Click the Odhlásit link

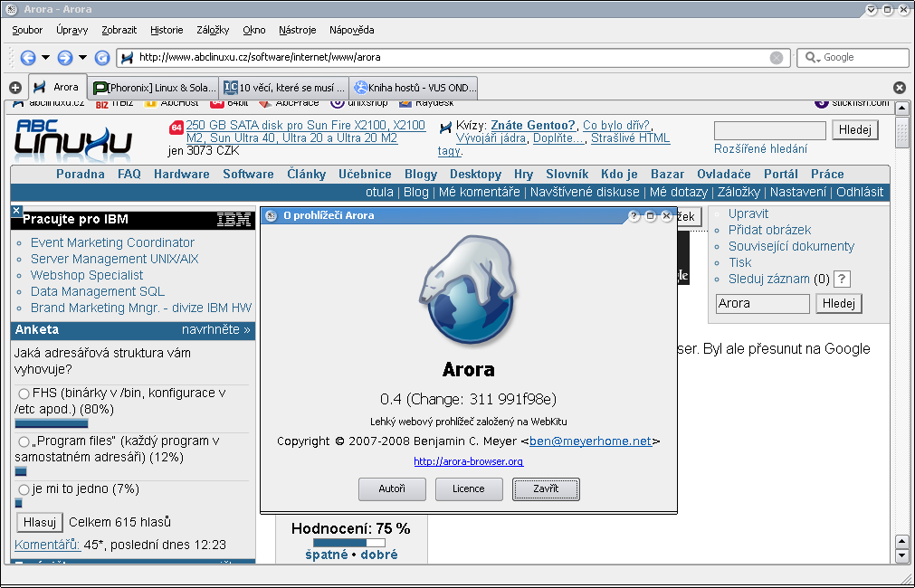pos(860,192)
